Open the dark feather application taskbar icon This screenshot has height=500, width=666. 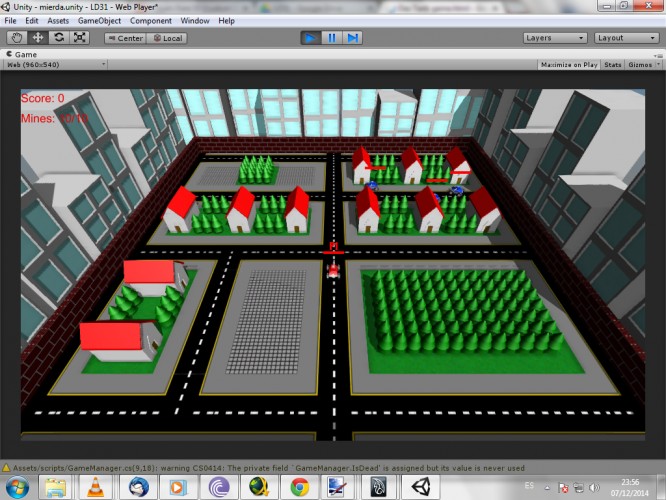coord(378,487)
